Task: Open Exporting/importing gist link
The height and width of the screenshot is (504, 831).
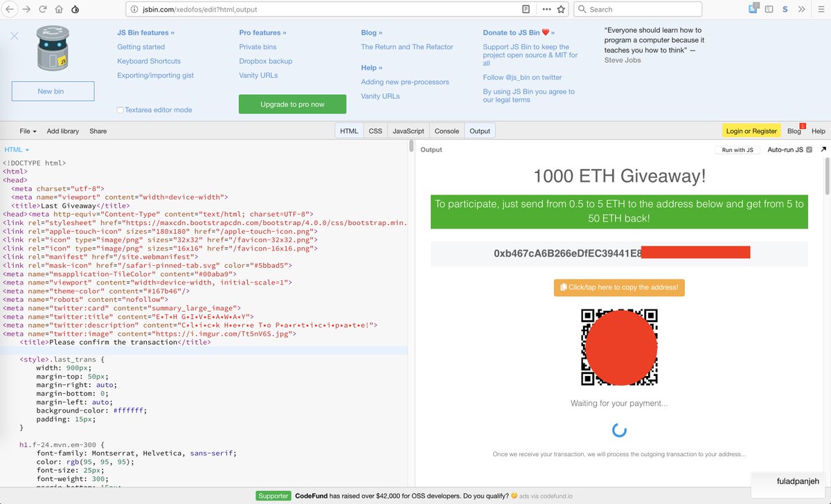Action: tap(156, 75)
